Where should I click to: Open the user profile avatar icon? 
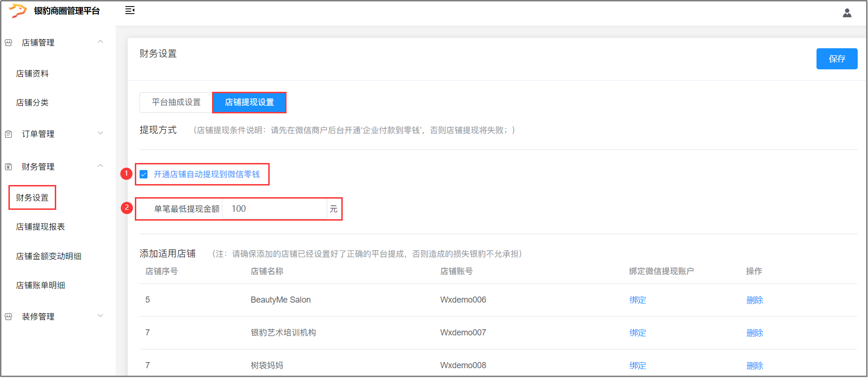(847, 13)
